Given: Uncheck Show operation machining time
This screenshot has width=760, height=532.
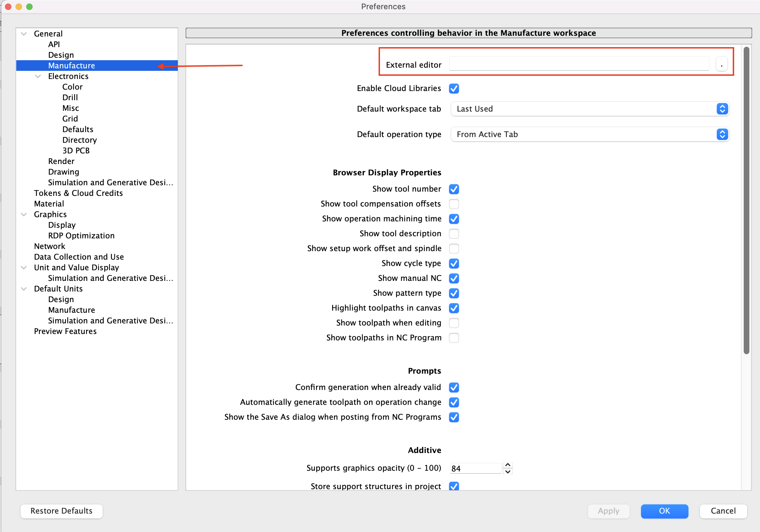Looking at the screenshot, I should pos(454,219).
